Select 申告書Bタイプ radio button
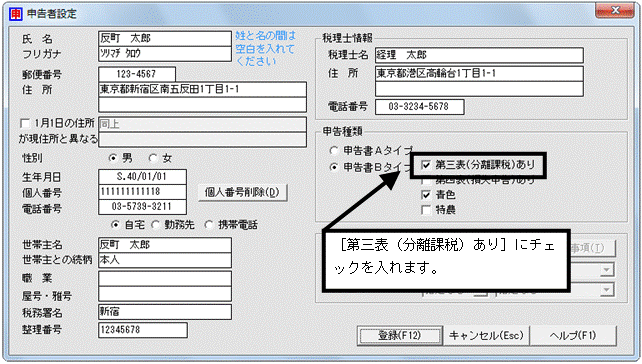This screenshot has height=364, width=642. [334, 167]
